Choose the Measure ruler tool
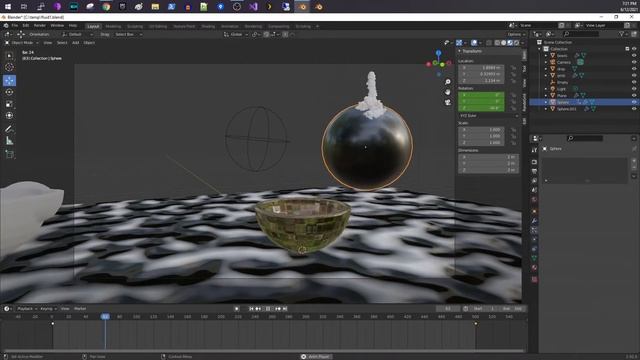 tap(9, 141)
